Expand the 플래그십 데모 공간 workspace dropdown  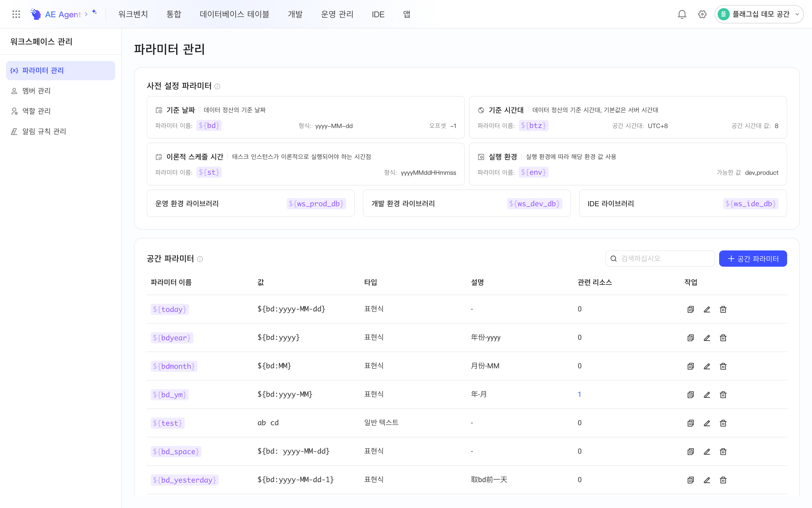pyautogui.click(x=759, y=14)
